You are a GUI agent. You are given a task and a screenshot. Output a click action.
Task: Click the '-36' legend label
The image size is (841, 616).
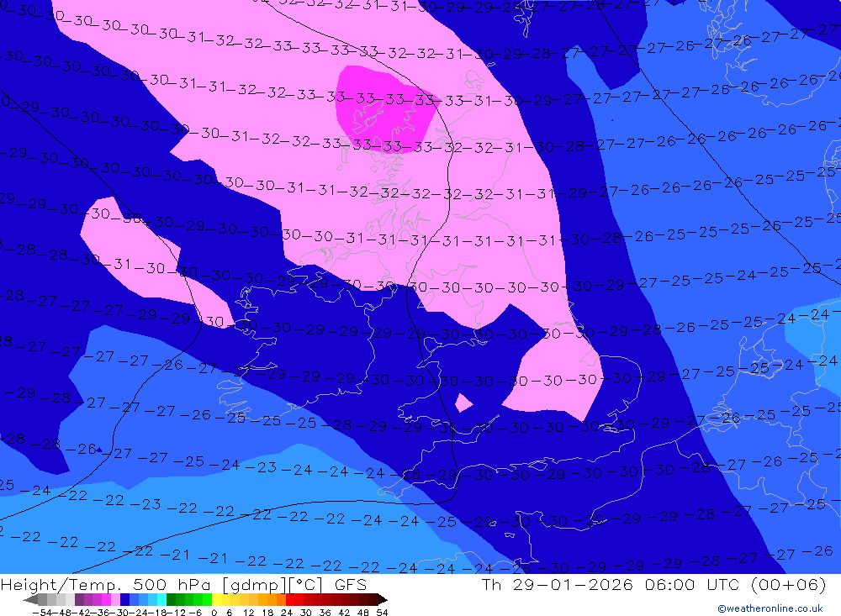pos(100,613)
